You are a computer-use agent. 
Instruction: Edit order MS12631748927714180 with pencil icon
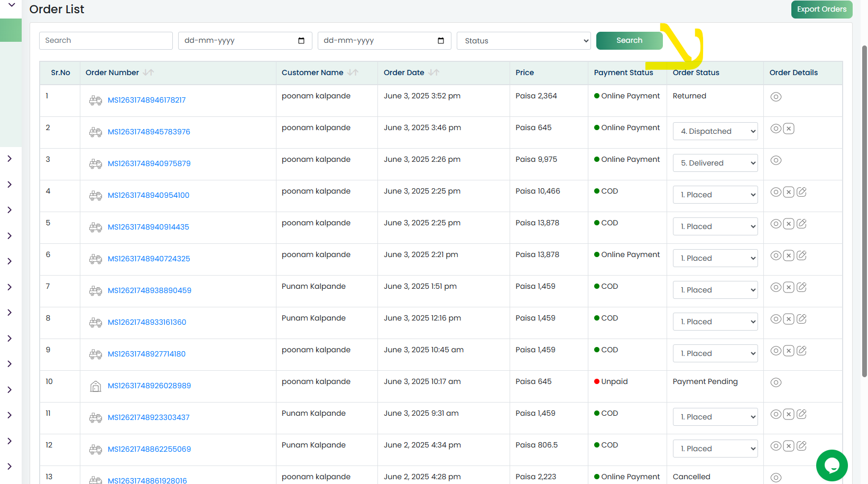pyautogui.click(x=801, y=351)
